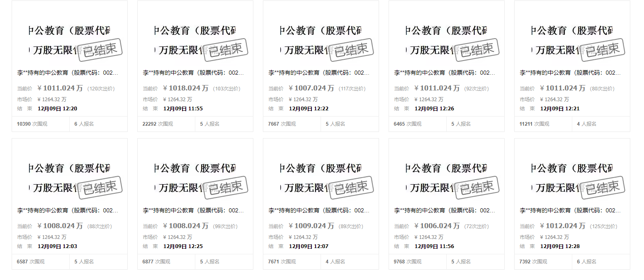Screen dimensions: 644x280
Task: Click the (92次出价) bid count
Action: pos(476,89)
